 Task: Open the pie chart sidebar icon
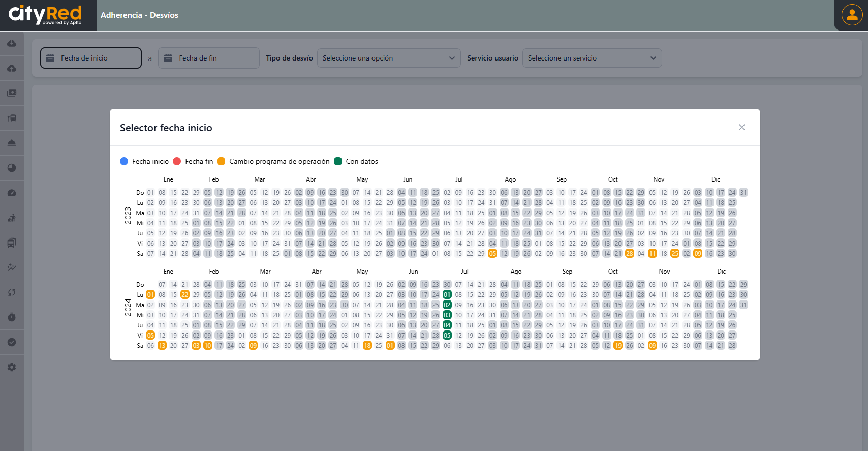[x=12, y=168]
